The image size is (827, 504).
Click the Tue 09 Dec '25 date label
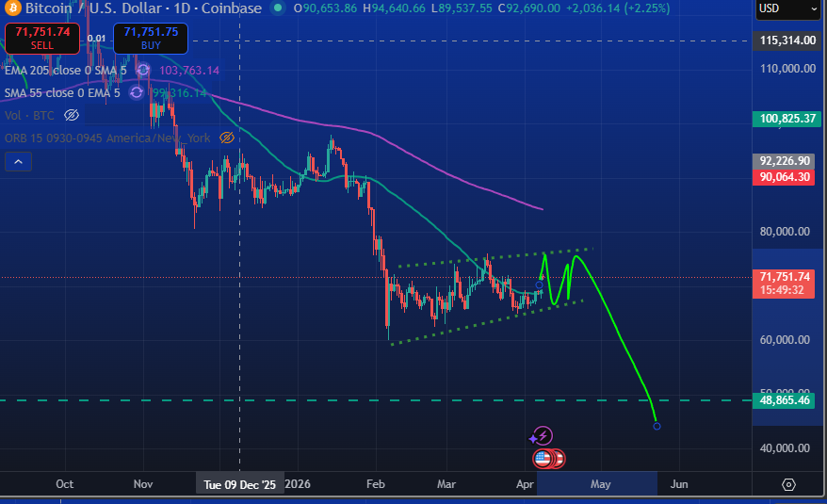(239, 484)
